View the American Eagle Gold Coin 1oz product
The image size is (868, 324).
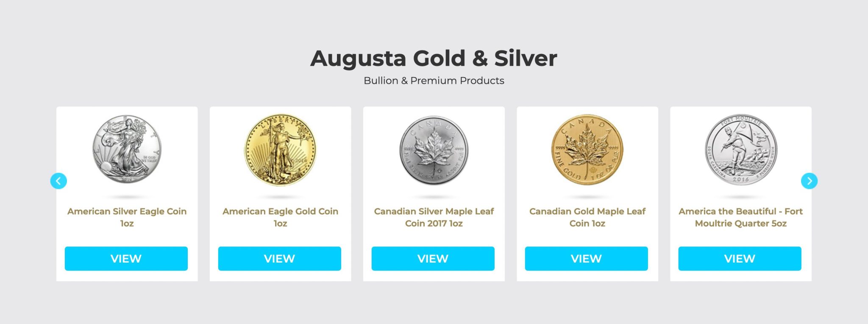tap(280, 258)
